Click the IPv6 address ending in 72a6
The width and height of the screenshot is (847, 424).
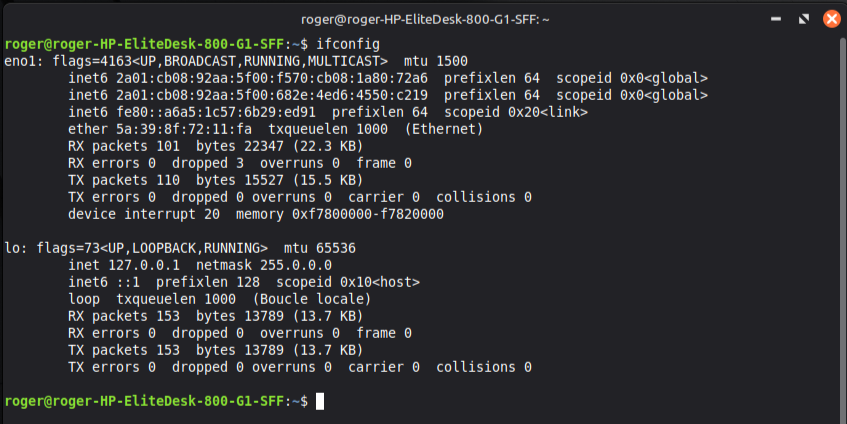[x=272, y=78]
